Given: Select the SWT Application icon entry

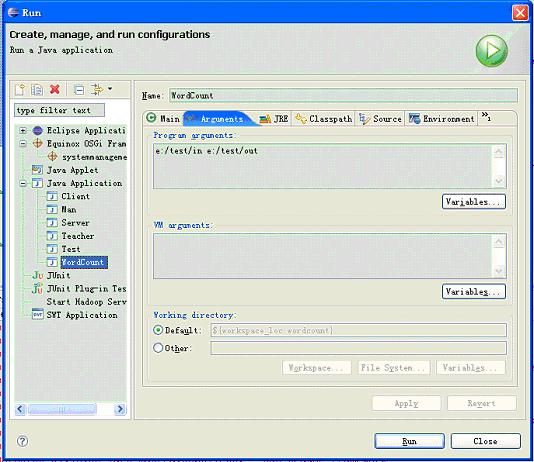Looking at the screenshot, I should point(37,315).
